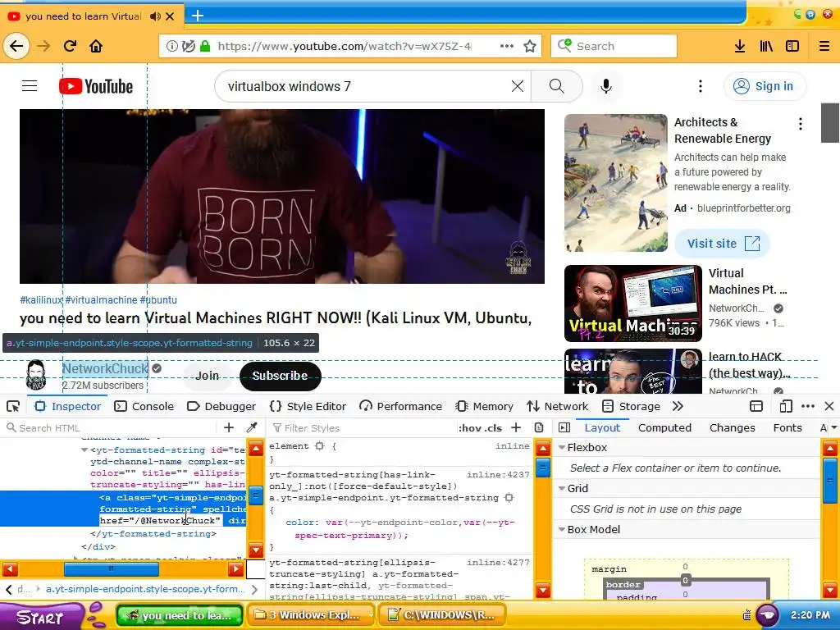Open the Storage tab
This screenshot has height=630, width=840.
(631, 406)
